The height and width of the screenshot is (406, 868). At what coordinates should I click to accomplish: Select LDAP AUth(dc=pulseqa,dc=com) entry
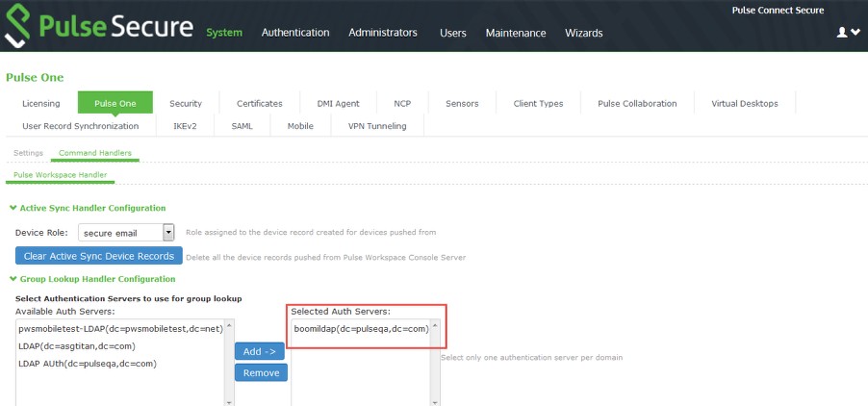tap(88, 364)
